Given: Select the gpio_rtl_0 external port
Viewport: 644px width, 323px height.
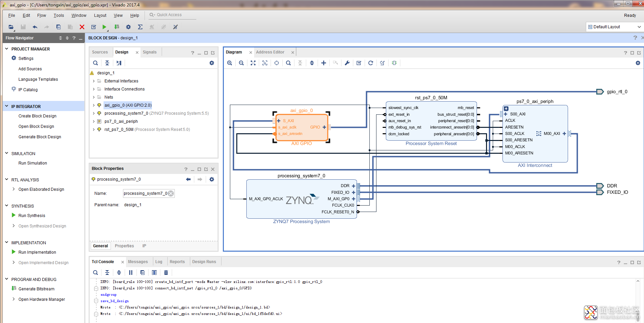Looking at the screenshot, I should [x=600, y=92].
